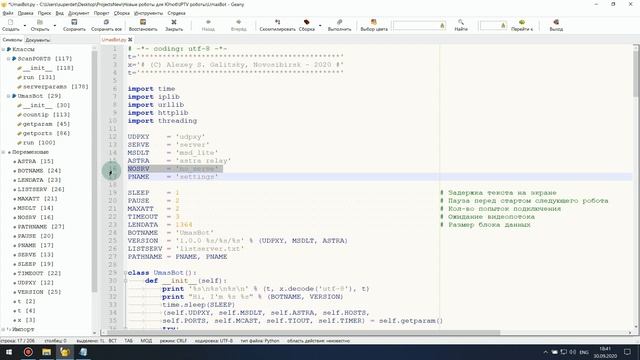Select LISTSERV [26] variable in sidebar
Screen dimensions: 640x360
[41, 189]
